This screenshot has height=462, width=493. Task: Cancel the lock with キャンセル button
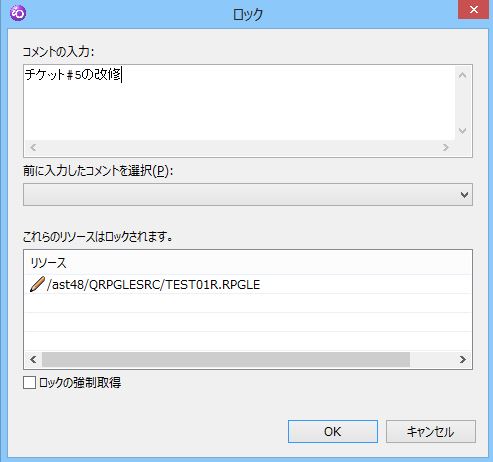(x=431, y=432)
